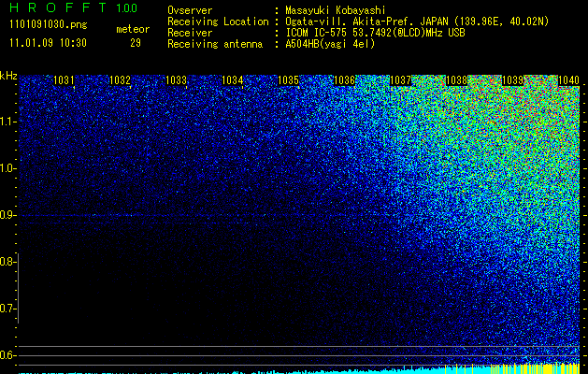This screenshot has height=374, width=588.
Task: Click the 0.8 kHz frequency axis label
Action: pyautogui.click(x=7, y=262)
